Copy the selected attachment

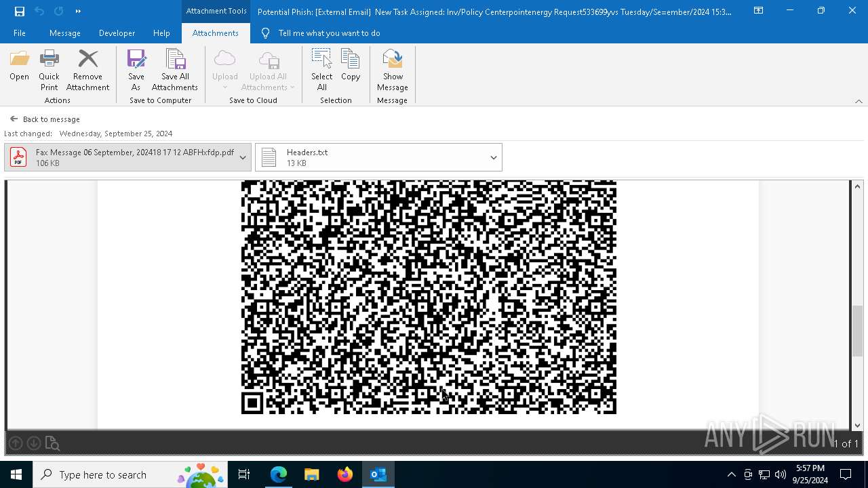point(351,66)
